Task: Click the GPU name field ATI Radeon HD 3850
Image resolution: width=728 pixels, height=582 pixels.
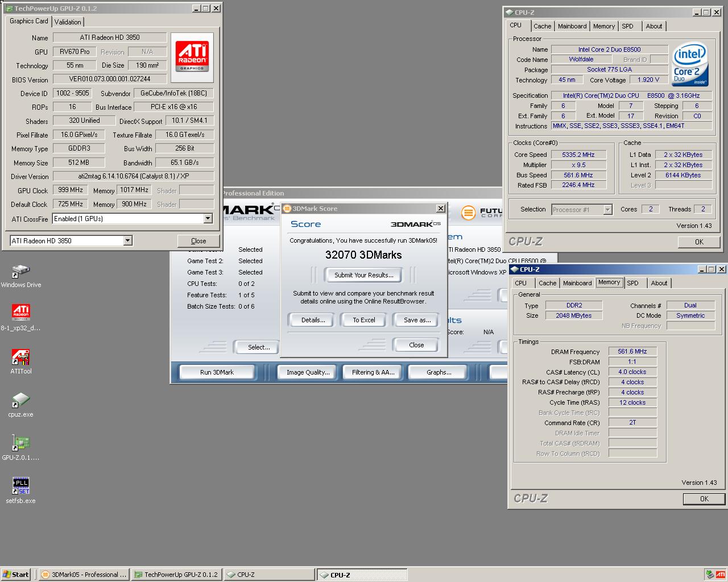Action: point(110,38)
